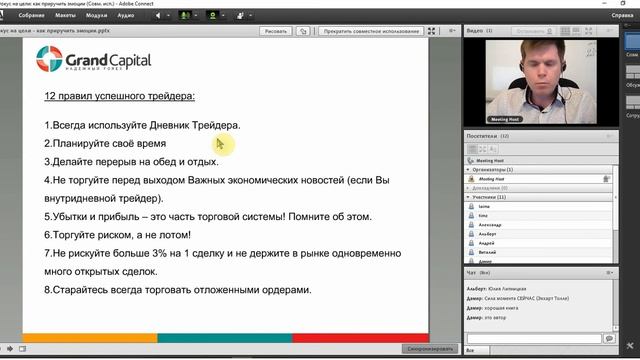
Task: Click the Meeting Host video thumbnail
Action: [x=541, y=82]
